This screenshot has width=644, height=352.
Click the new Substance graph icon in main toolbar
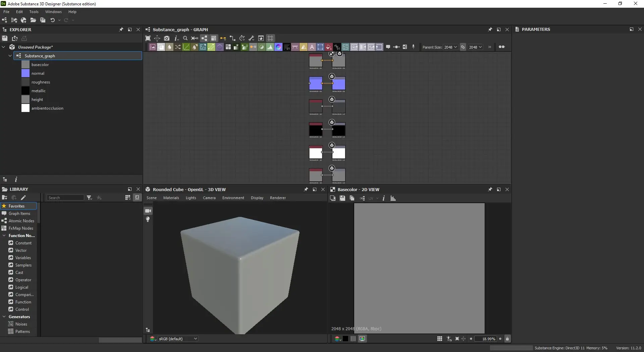(5, 20)
